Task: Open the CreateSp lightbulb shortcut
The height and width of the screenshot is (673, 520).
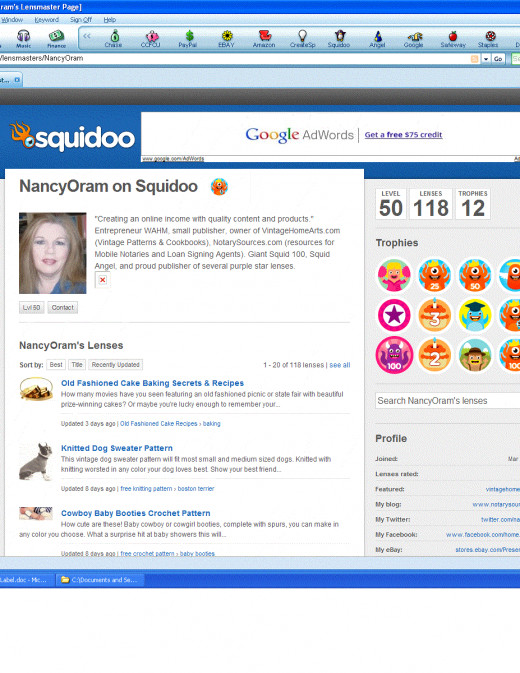Action: point(302,39)
